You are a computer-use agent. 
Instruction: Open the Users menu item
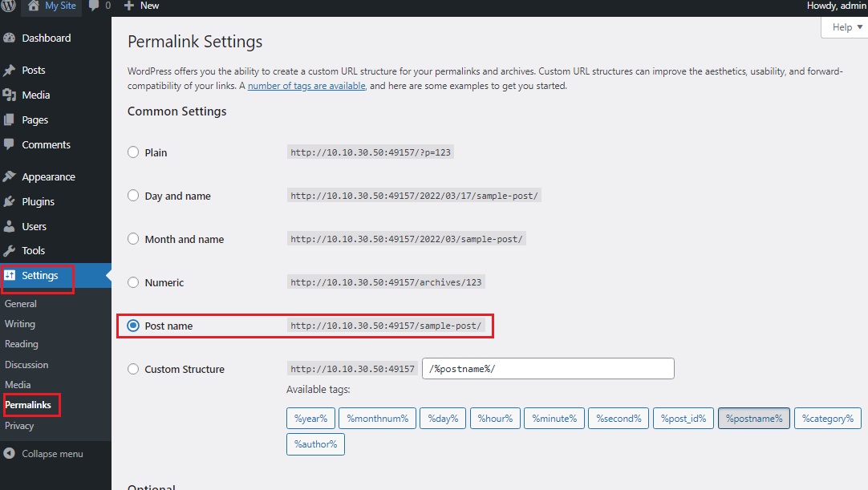tap(34, 226)
